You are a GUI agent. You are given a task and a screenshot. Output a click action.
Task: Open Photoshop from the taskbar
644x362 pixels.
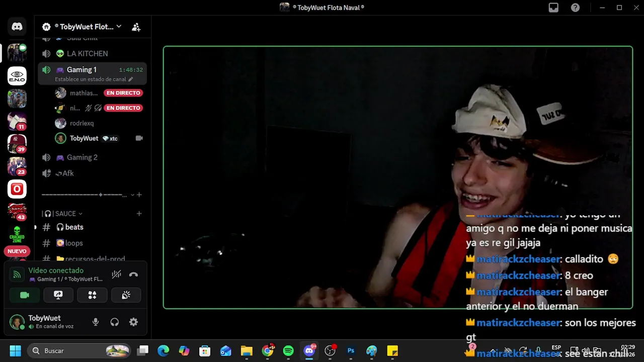[x=351, y=351]
